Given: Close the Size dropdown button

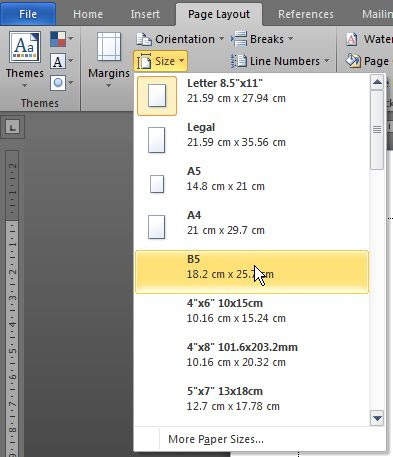Looking at the screenshot, I should tap(160, 61).
